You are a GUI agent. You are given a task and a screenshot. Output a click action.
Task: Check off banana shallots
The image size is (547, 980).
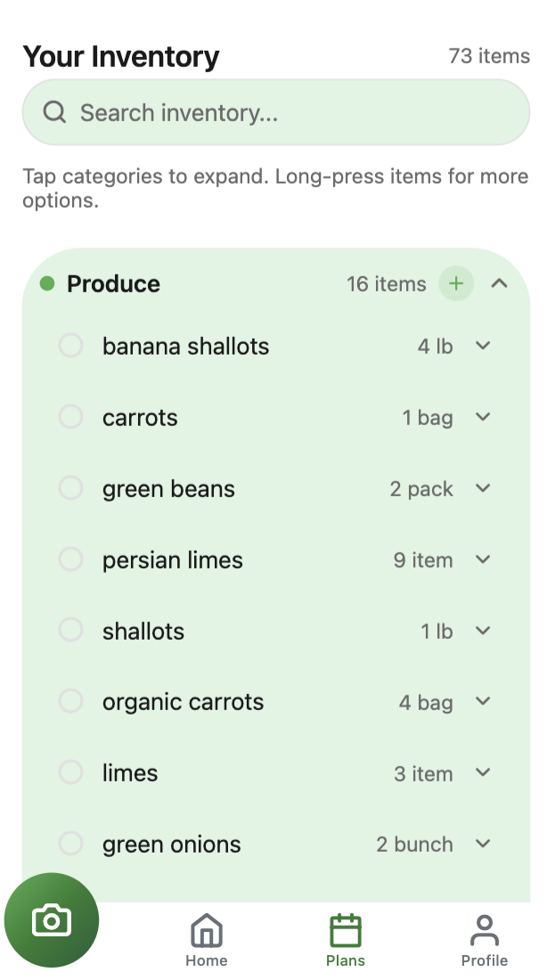70,345
